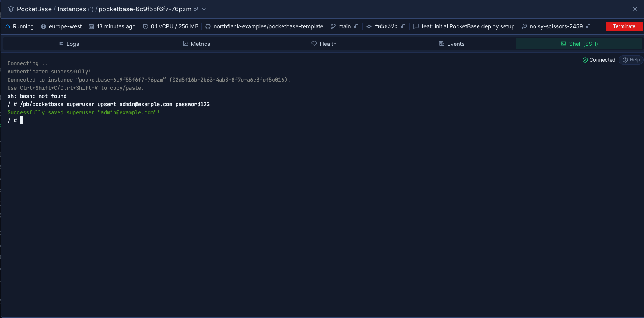Viewport: 644px width, 318px height.
Task: Copy noisy-scissors-2459 name icon
Action: (x=588, y=26)
